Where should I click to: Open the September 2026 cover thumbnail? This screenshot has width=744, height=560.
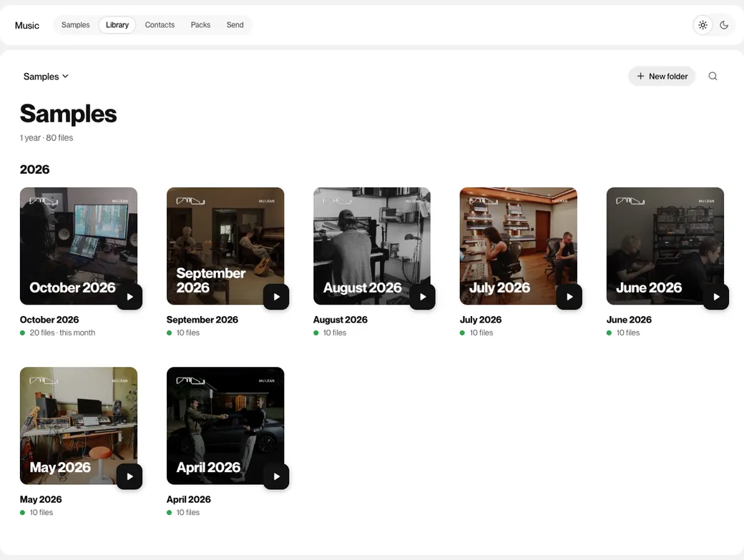(225, 246)
